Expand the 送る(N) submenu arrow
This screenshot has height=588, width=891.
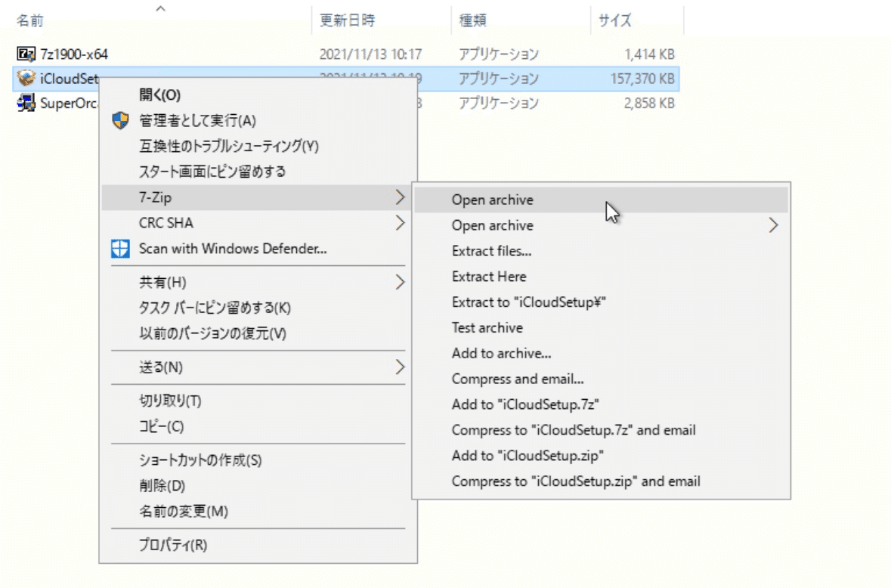tap(400, 367)
